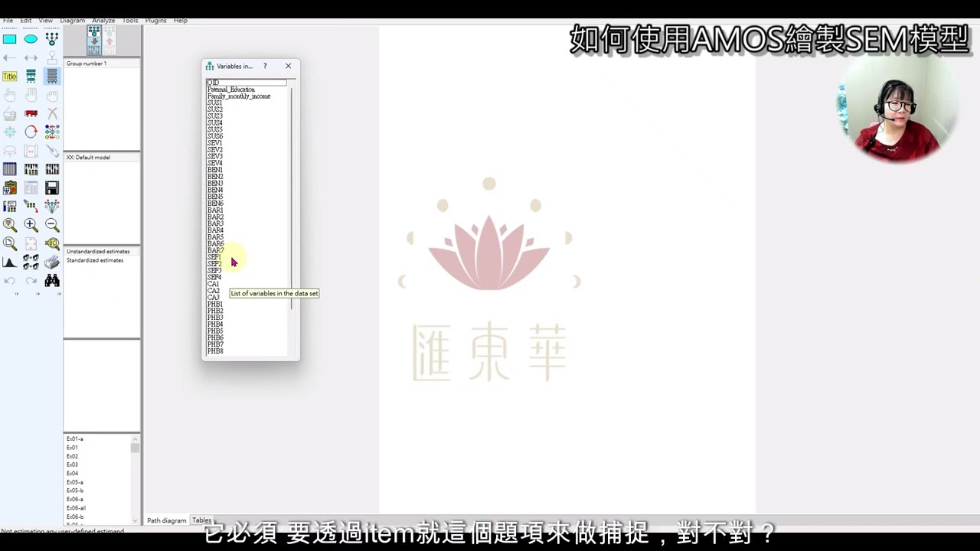Open the select data files icon
This screenshot has height=551, width=980.
[9, 169]
